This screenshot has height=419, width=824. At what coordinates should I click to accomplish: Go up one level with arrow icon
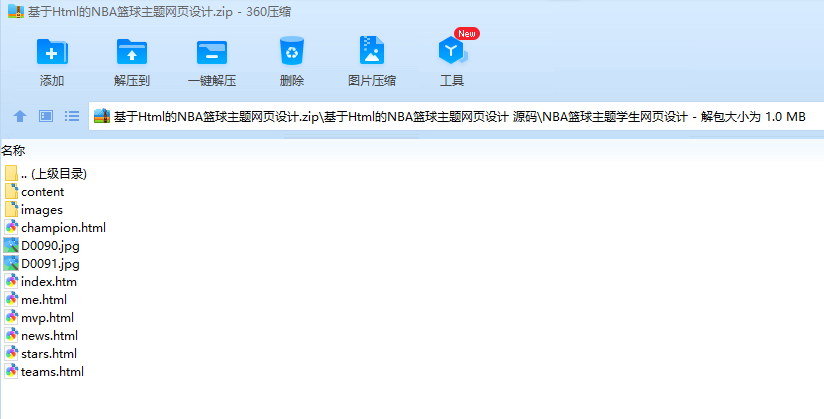click(20, 116)
